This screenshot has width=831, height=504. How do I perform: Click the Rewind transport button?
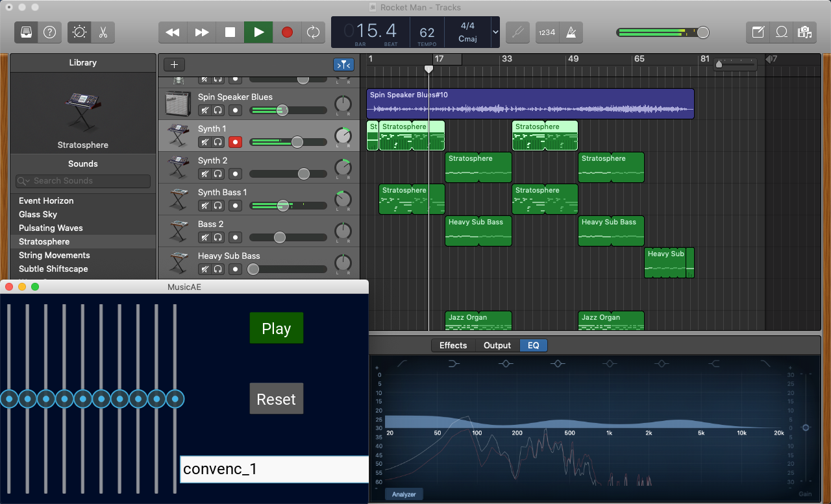[x=173, y=32]
